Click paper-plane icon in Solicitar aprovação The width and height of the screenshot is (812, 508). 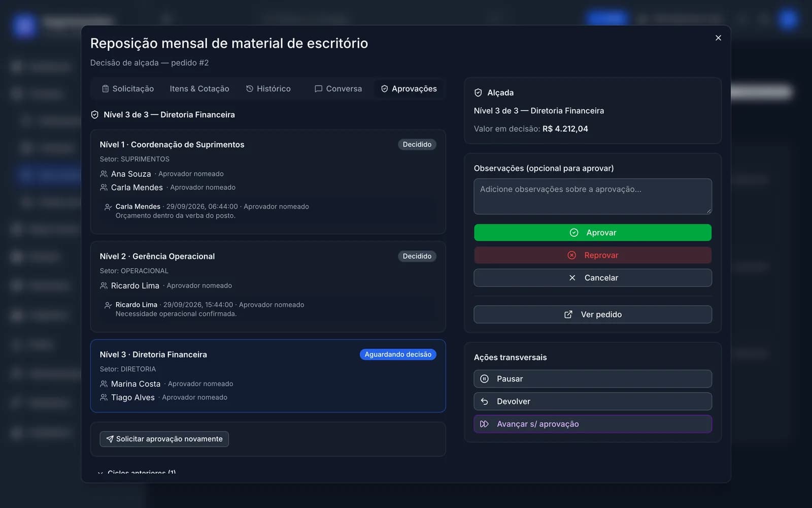click(x=110, y=439)
